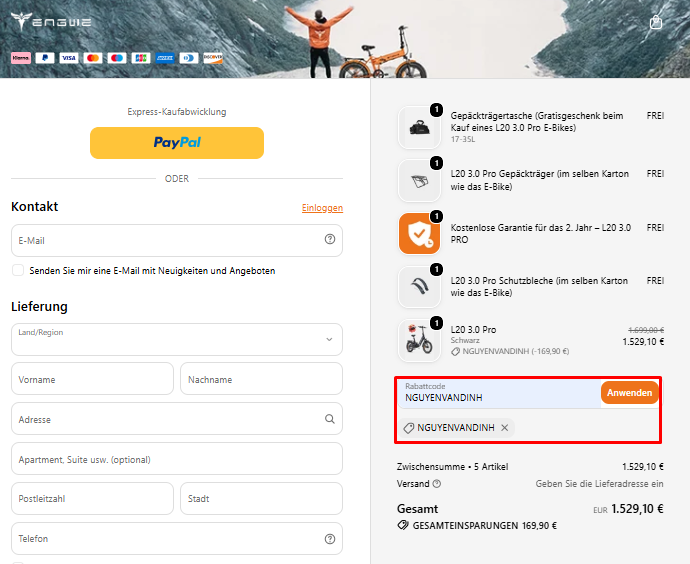Image resolution: width=690 pixels, height=564 pixels.
Task: Click the Kostenlose Garantie shield thumbnail
Action: (x=419, y=234)
